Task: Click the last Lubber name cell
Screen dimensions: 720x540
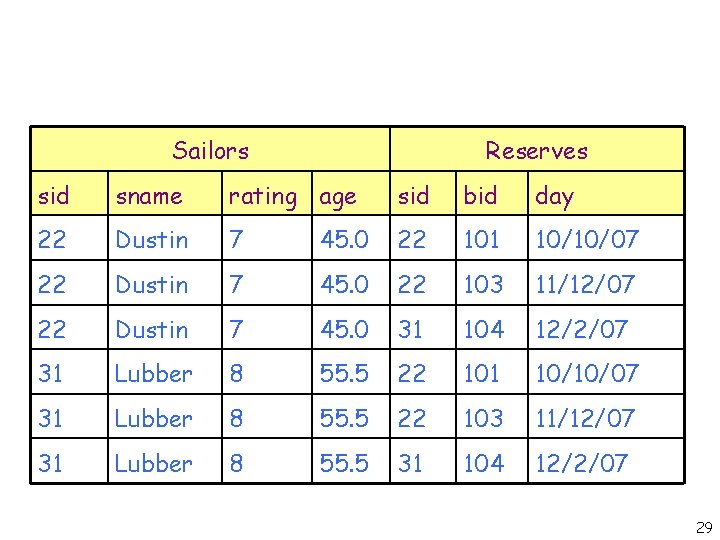Action: (154, 463)
